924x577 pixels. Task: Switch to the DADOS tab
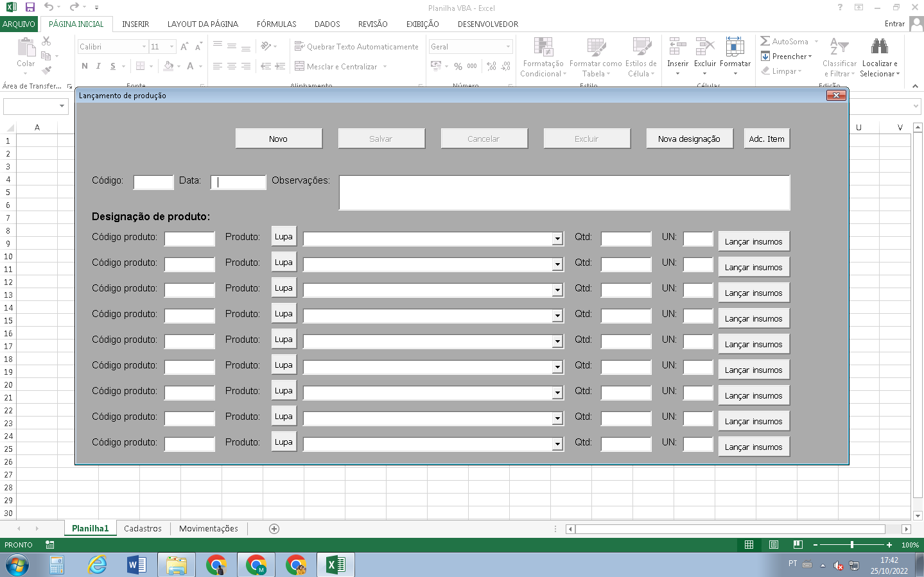coord(327,24)
